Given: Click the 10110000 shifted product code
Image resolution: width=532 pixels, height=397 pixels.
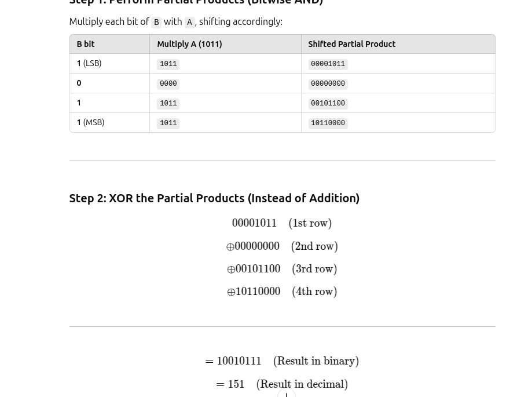Looking at the screenshot, I should point(328,123).
